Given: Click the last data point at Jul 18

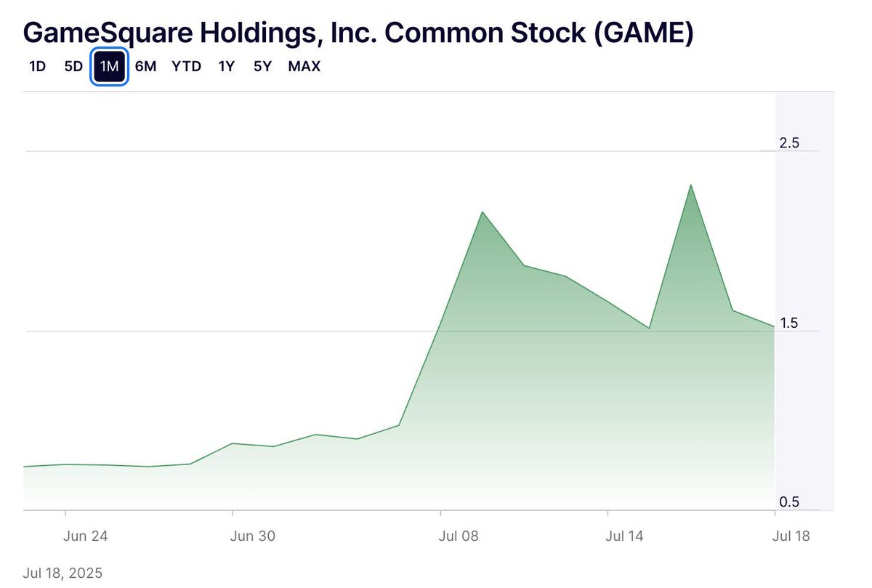Looking at the screenshot, I should tap(774, 326).
